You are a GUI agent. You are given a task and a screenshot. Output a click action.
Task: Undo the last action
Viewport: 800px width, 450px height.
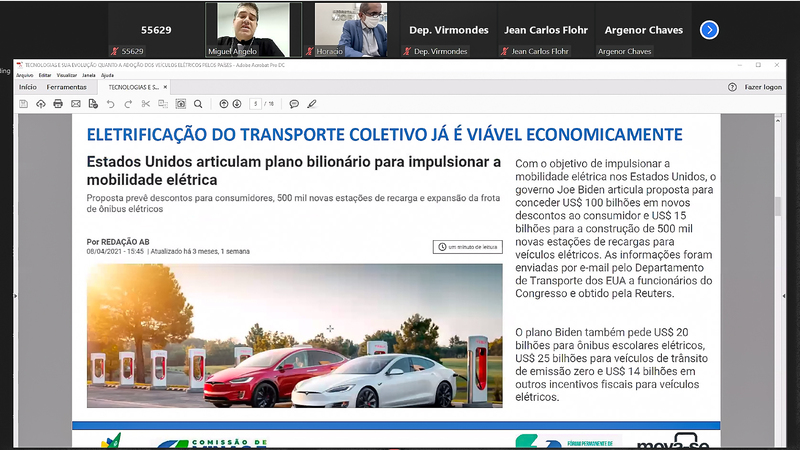click(x=110, y=103)
